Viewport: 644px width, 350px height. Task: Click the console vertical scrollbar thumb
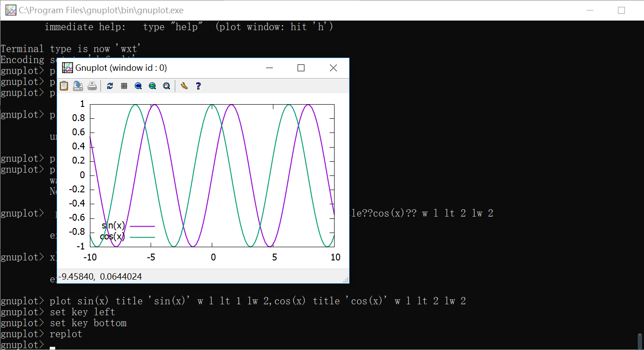click(640, 341)
